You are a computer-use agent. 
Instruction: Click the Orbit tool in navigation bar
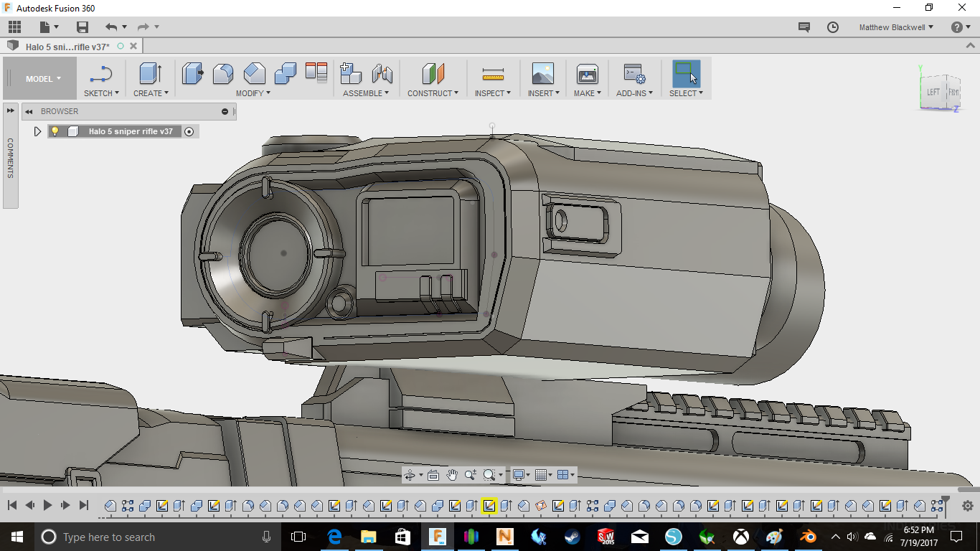tap(410, 475)
